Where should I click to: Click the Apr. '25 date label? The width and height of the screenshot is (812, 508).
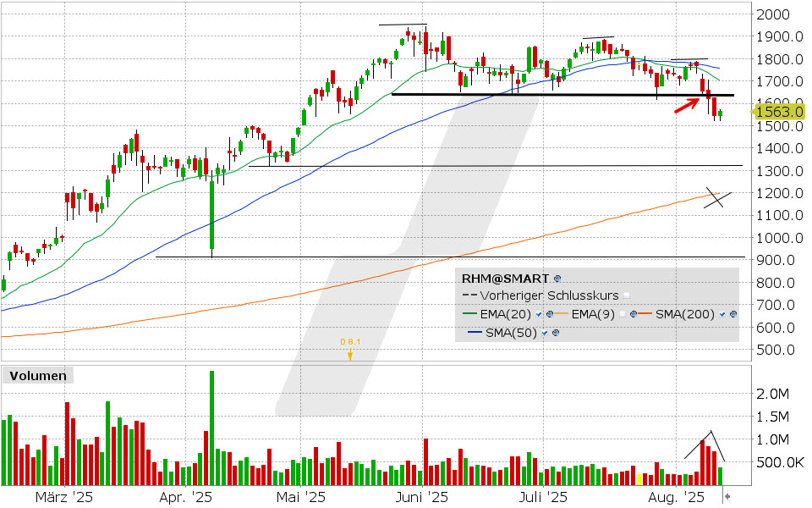coord(186,498)
